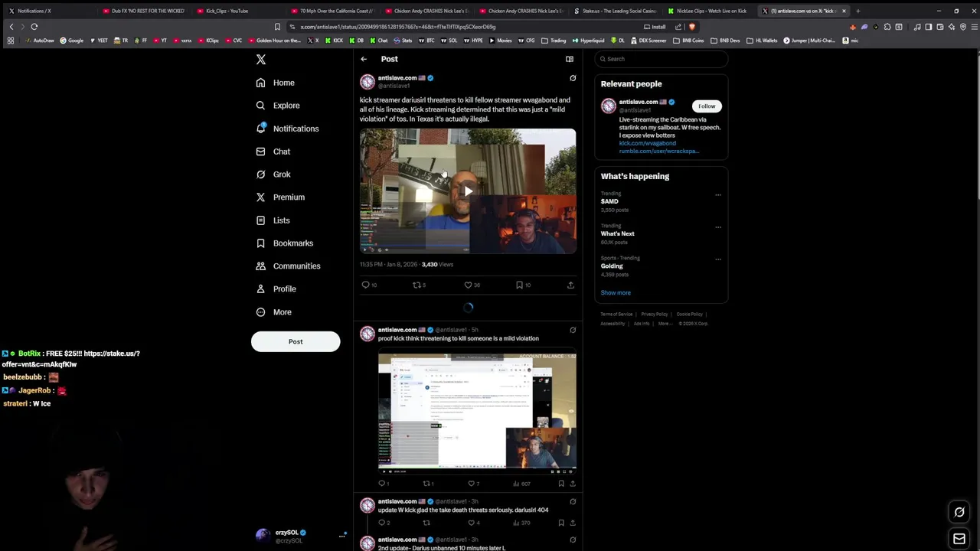Open the What's Next trending topic

coord(618,233)
